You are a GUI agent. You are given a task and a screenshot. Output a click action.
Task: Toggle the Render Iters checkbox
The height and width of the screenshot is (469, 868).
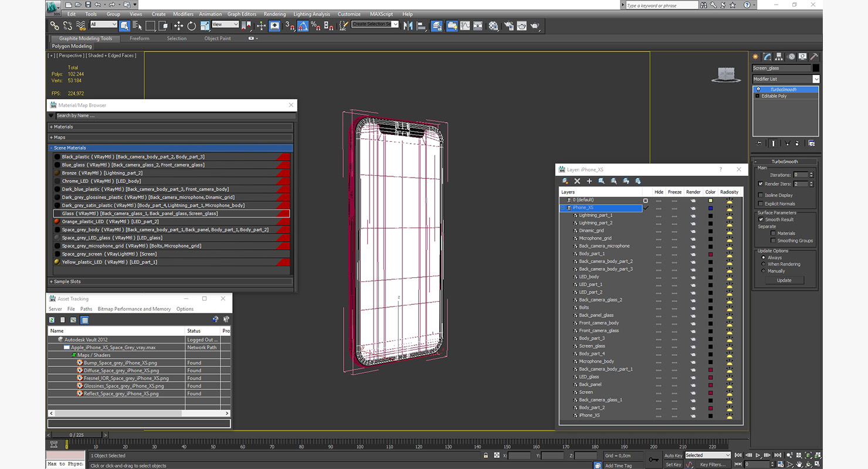pyautogui.click(x=761, y=184)
